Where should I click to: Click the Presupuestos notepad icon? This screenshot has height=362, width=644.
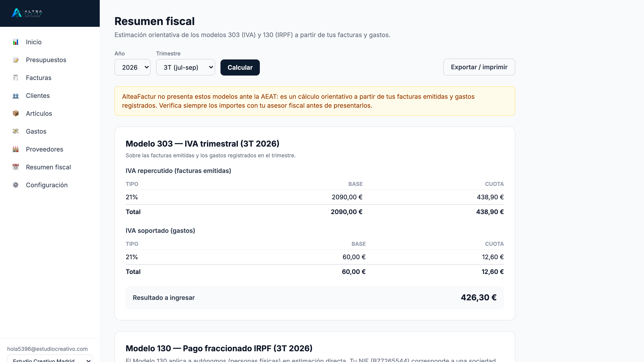tap(16, 60)
